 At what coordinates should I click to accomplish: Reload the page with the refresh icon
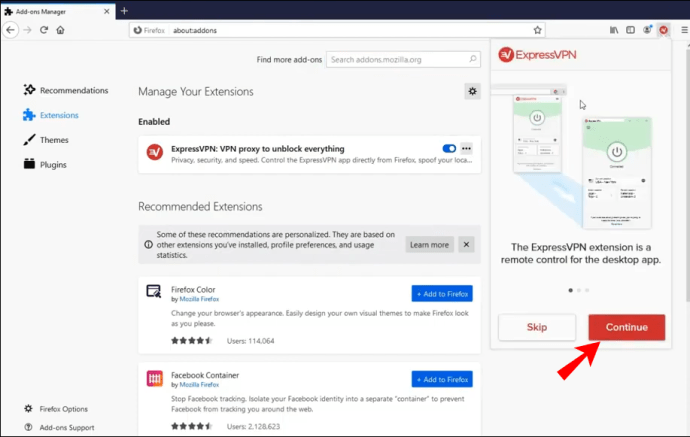(43, 30)
